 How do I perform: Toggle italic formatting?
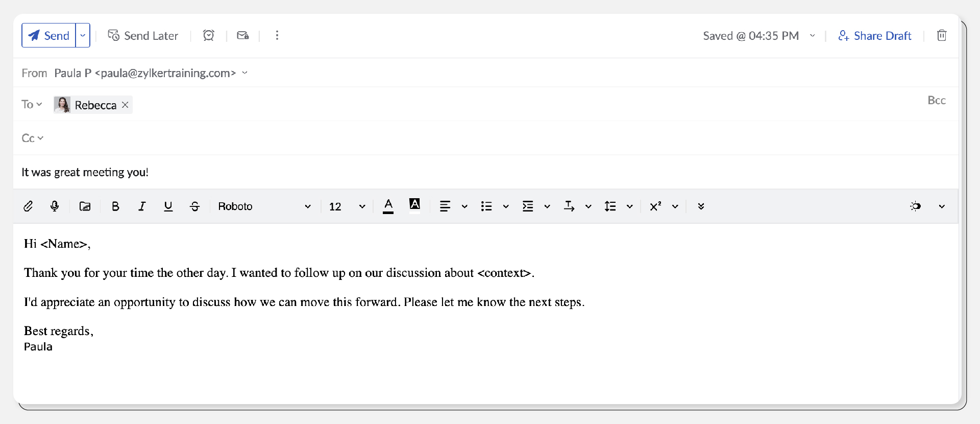click(142, 206)
